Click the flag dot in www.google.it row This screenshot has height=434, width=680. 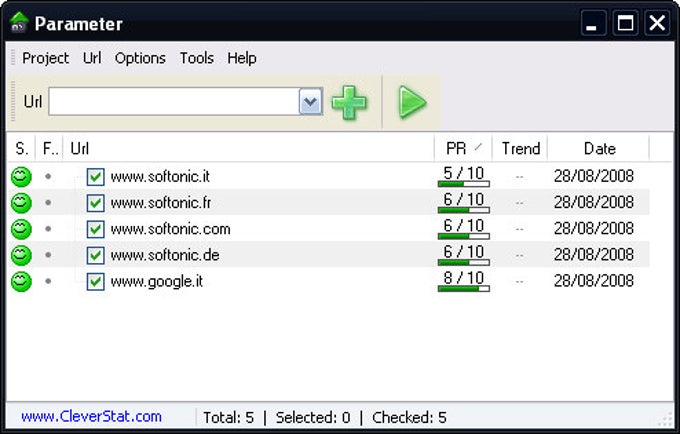[48, 281]
